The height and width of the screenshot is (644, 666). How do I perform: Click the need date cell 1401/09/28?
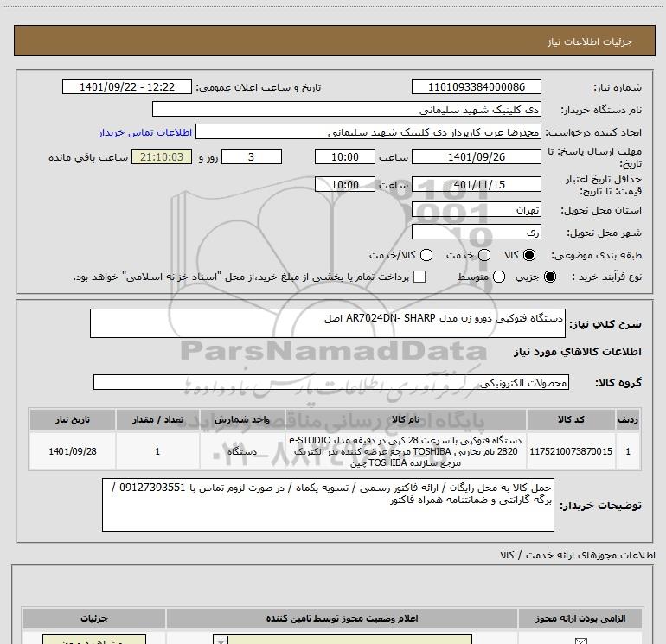tap(72, 451)
